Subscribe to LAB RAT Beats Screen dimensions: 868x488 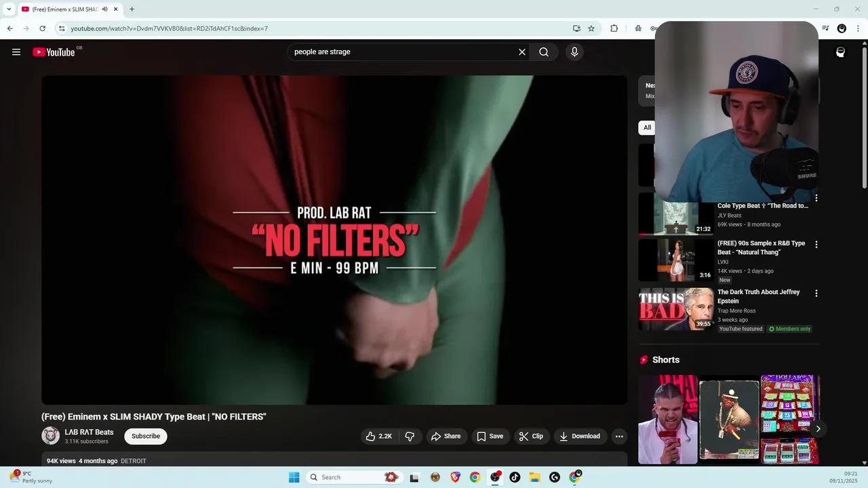tap(146, 436)
